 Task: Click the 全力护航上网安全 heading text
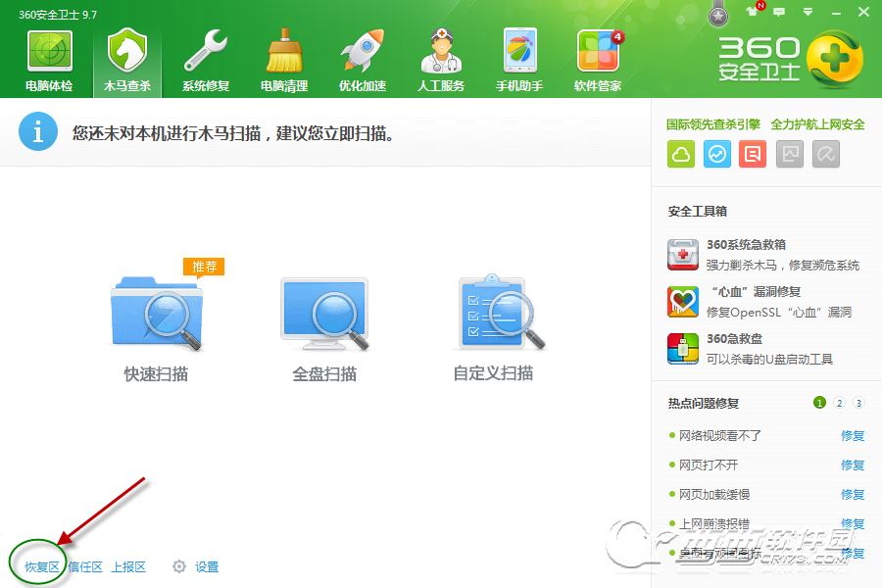pyautogui.click(x=817, y=124)
